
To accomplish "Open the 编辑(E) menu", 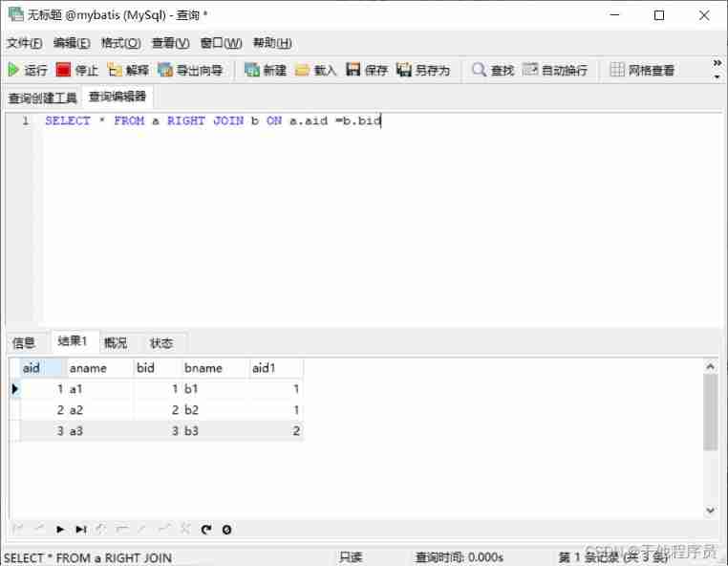I will point(72,43).
